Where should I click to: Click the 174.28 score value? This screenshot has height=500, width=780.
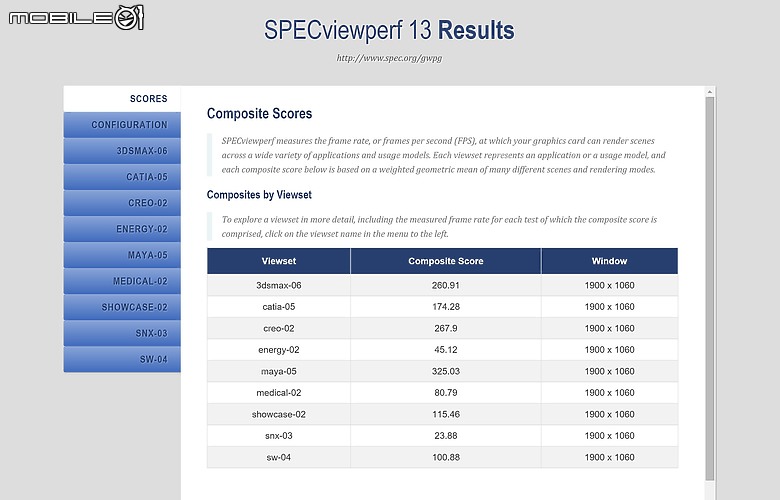click(x=446, y=306)
